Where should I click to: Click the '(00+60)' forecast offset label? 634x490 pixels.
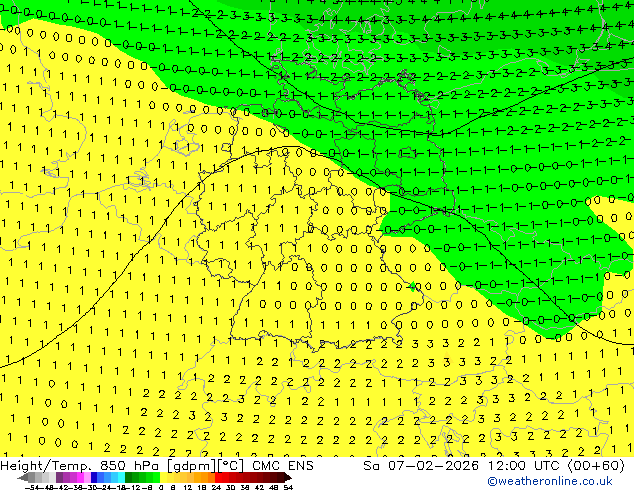pos(597,466)
